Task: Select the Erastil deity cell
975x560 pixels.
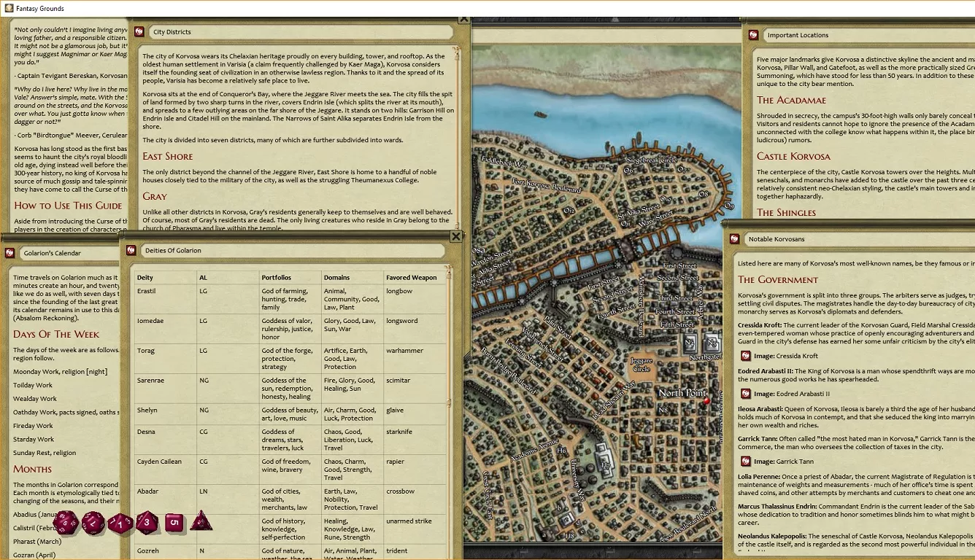Action: click(165, 299)
